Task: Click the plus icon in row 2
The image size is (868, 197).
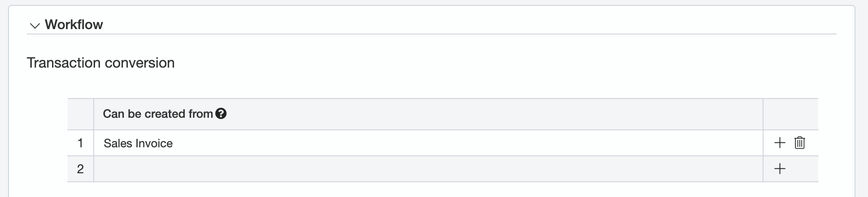Action: (x=780, y=169)
